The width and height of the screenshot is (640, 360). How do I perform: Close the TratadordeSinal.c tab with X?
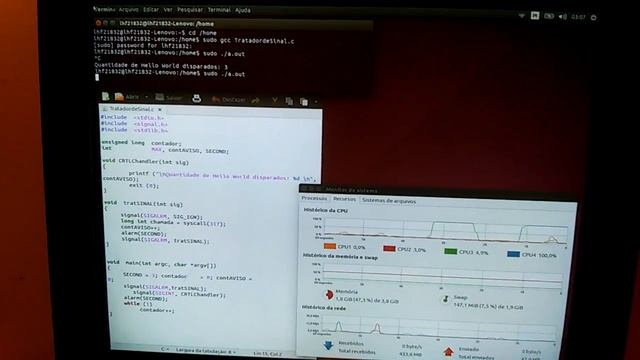160,109
